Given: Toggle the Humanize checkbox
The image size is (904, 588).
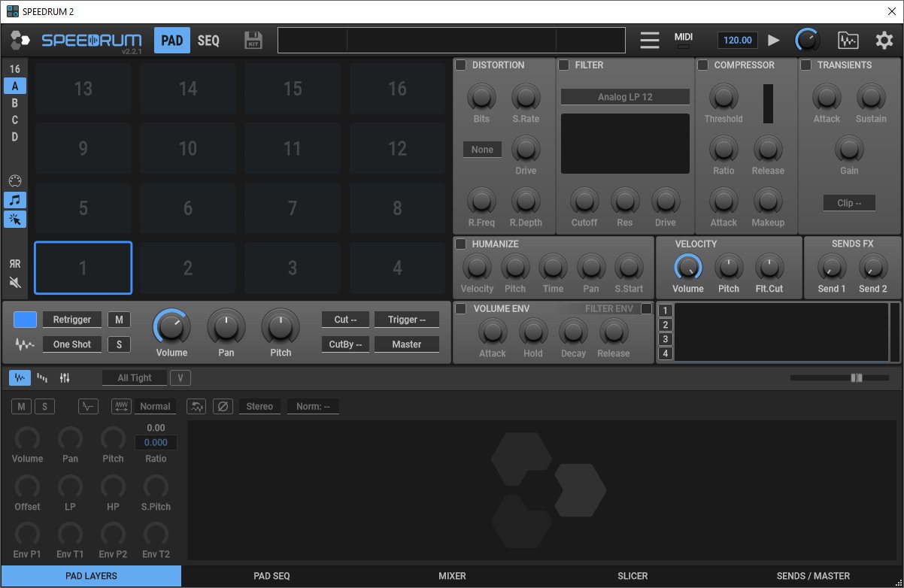Looking at the screenshot, I should pos(460,244).
